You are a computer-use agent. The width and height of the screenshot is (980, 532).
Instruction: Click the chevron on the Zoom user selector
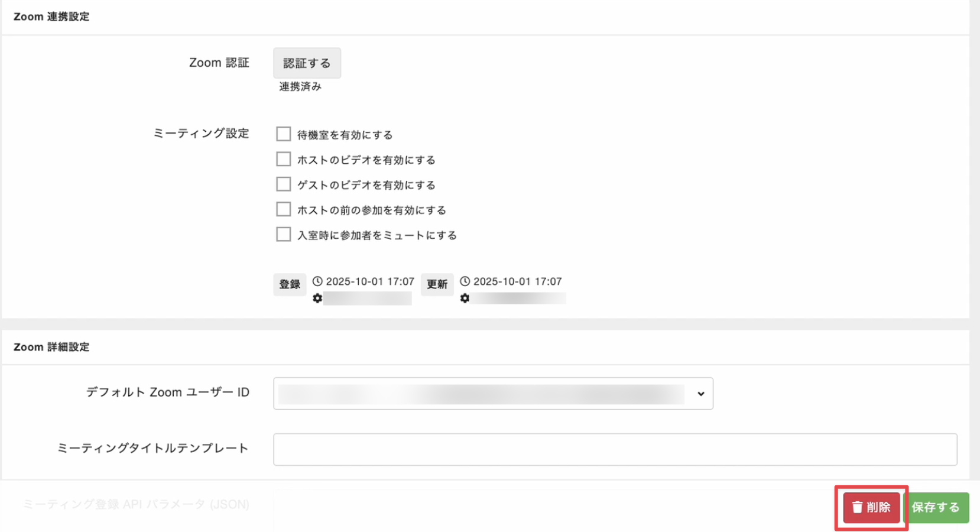[701, 393]
